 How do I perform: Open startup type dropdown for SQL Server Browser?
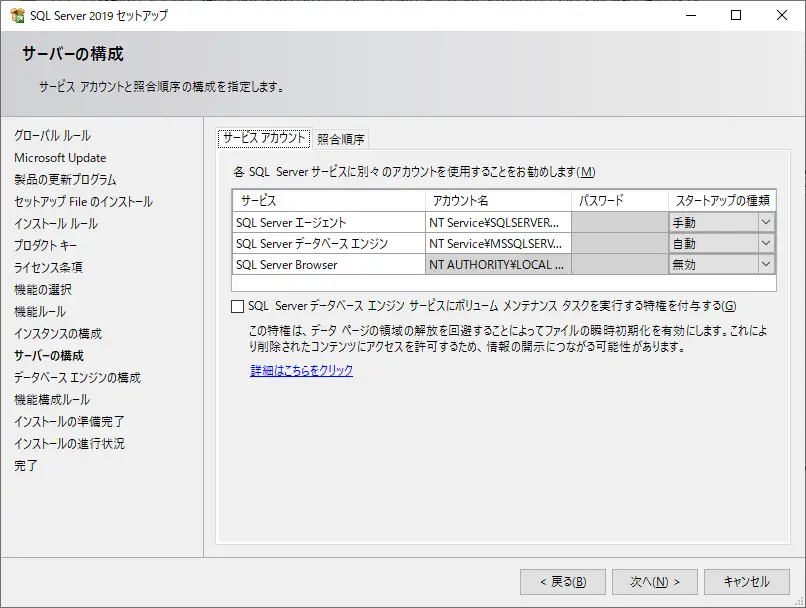click(765, 264)
